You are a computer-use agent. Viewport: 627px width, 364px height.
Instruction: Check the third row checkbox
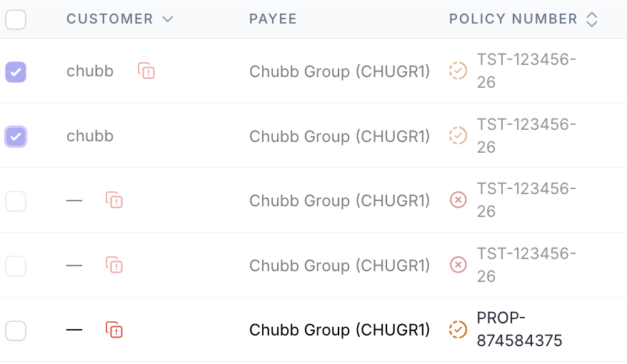16,201
